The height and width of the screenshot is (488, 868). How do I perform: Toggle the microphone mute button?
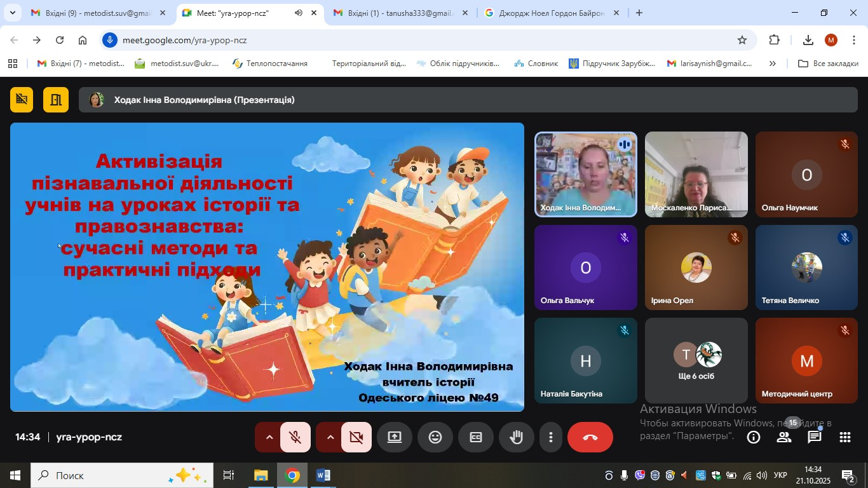tap(295, 437)
